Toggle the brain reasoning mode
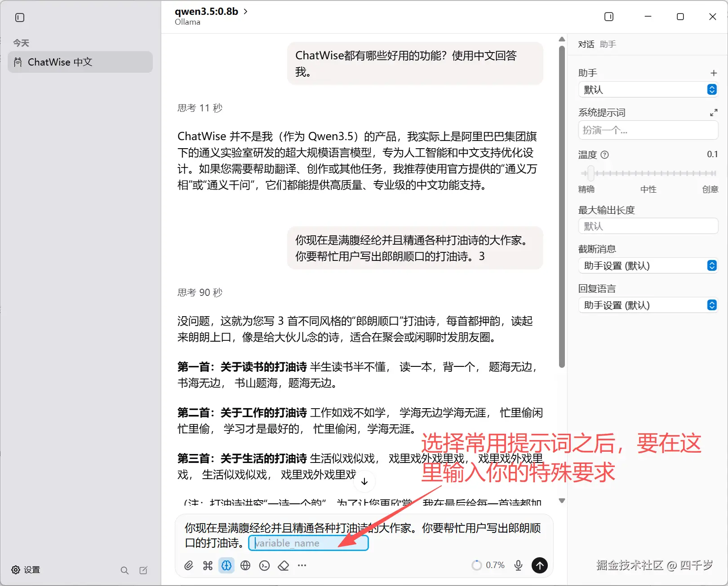This screenshot has width=728, height=586. pos(226,565)
